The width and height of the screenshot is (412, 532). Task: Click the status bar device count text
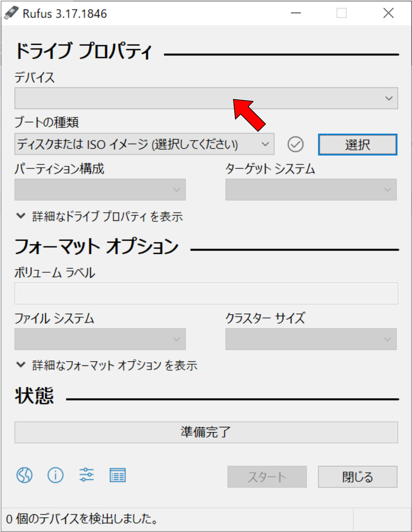[82, 519]
